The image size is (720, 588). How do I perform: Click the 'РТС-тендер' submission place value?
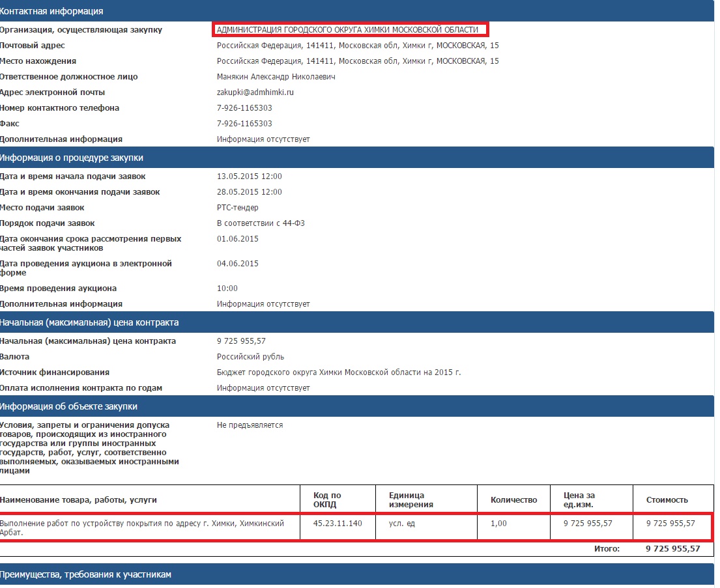pyautogui.click(x=237, y=208)
